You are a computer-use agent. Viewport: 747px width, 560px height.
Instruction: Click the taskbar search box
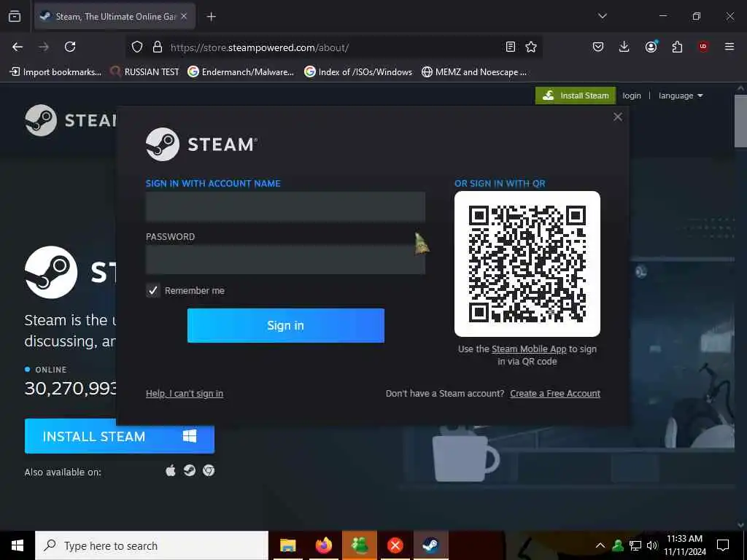152,545
